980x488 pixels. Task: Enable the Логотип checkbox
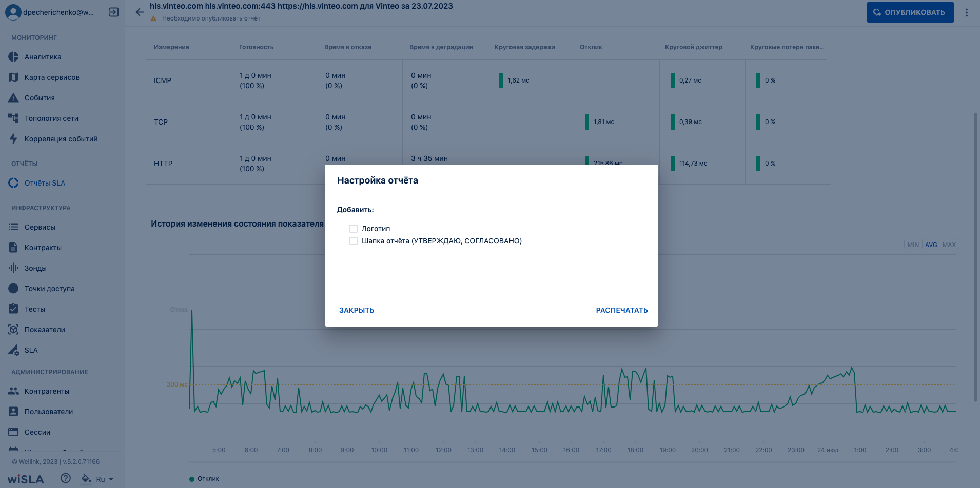(x=354, y=229)
